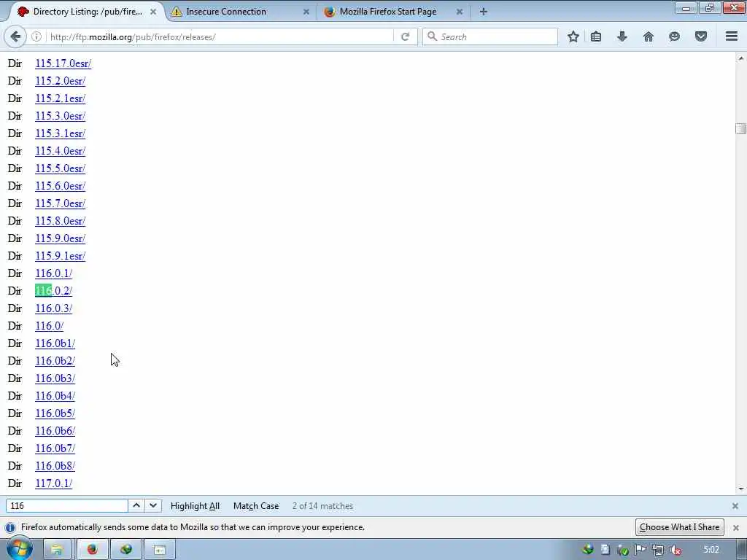Reload the page with the refresh icon
The width and height of the screenshot is (747, 560).
coord(406,36)
